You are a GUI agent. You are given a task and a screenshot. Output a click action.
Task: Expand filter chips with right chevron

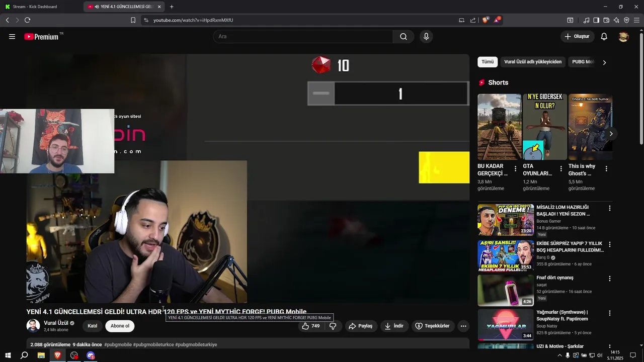(x=604, y=62)
